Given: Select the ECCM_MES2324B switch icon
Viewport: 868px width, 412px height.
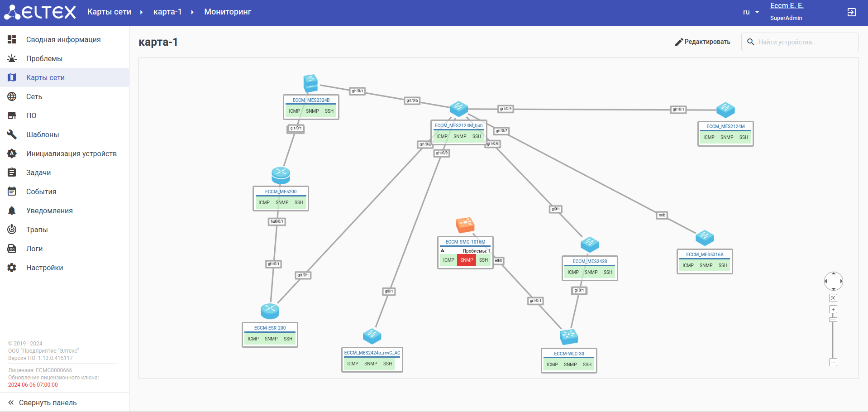Looking at the screenshot, I should (310, 83).
